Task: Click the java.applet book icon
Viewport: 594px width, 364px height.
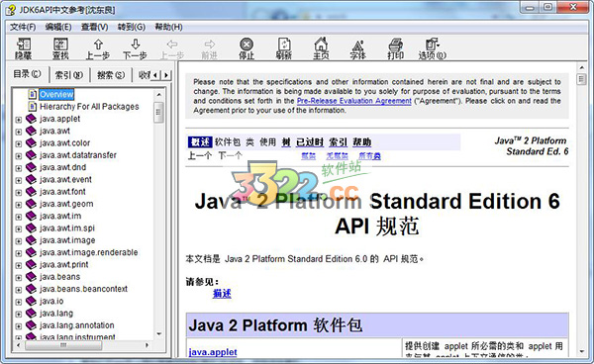Action: coord(31,119)
